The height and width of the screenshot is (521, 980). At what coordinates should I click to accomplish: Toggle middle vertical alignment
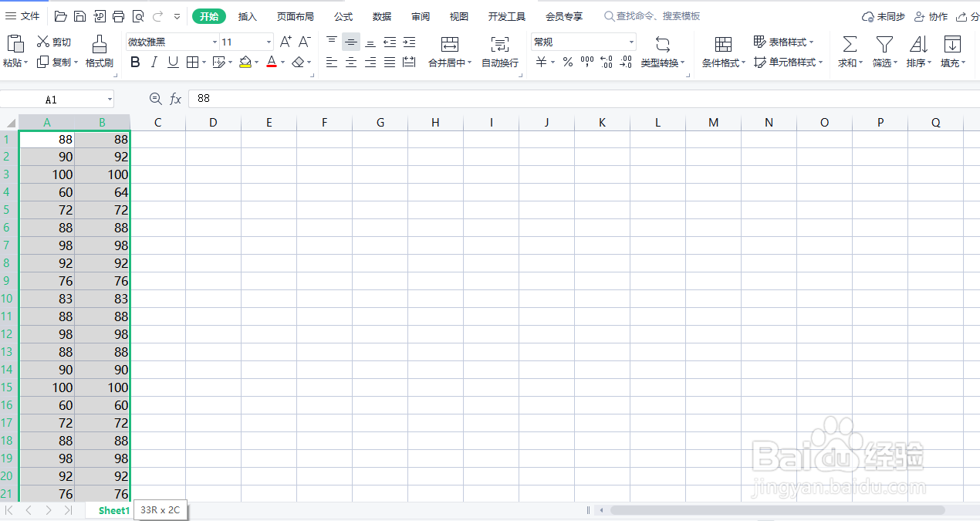click(x=351, y=42)
